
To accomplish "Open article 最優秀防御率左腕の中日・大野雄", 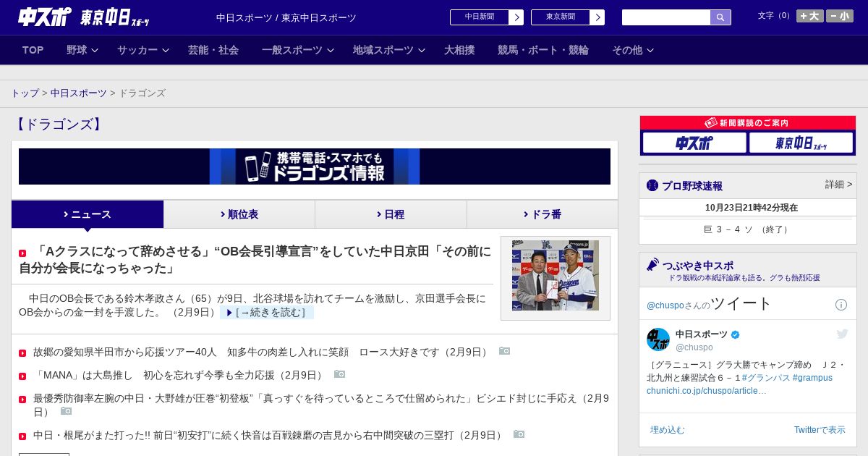I will [x=321, y=405].
